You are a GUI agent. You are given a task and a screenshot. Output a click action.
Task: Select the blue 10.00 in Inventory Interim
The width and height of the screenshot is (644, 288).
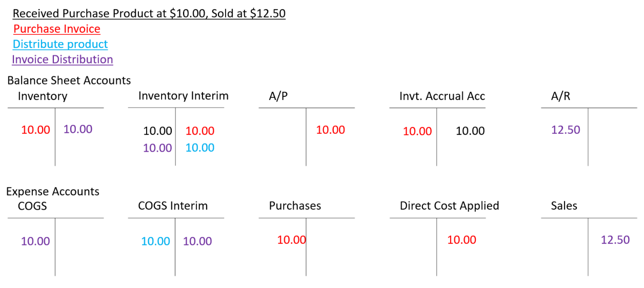pos(200,148)
